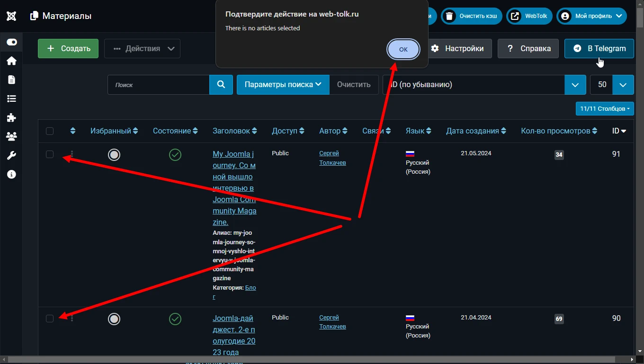
Task: Open the Users group icon in sidebar
Action: [x=12, y=136]
